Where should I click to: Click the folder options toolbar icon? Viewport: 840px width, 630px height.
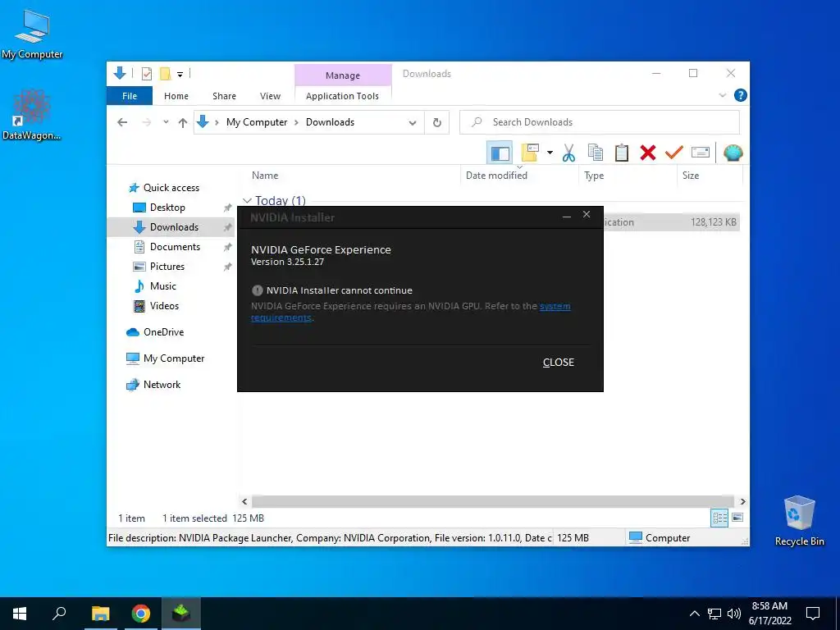click(x=530, y=153)
